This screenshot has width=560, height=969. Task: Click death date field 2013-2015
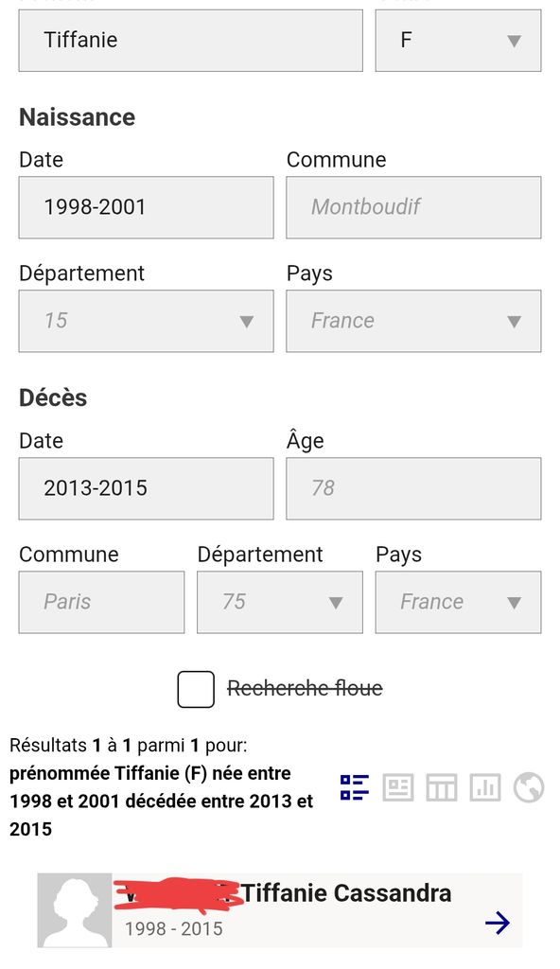point(146,489)
